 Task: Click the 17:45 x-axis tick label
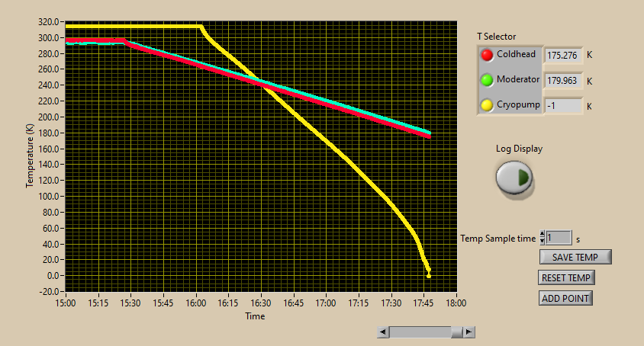(423, 303)
